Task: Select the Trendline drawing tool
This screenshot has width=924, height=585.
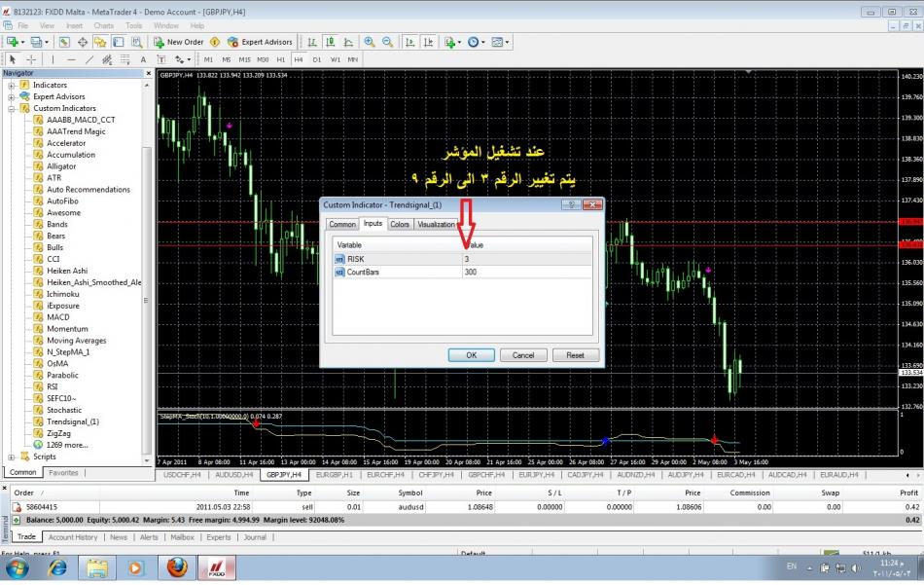Action: 89,59
